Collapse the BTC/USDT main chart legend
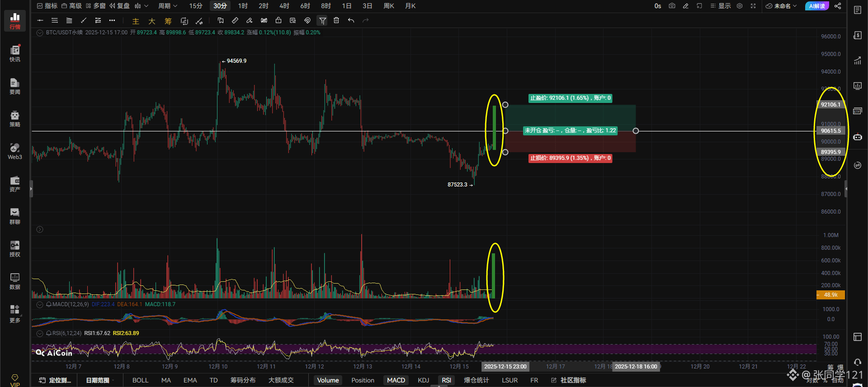This screenshot has width=868, height=387. (40, 33)
